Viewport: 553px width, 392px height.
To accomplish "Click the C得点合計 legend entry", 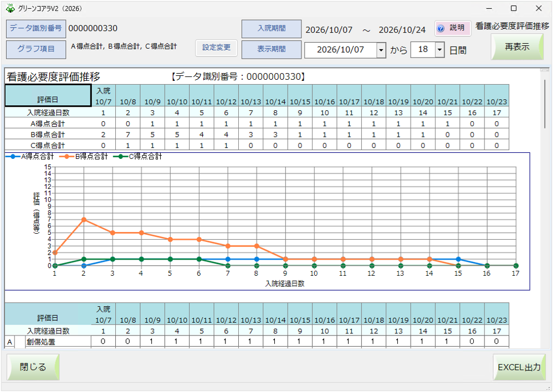I will [x=138, y=157].
